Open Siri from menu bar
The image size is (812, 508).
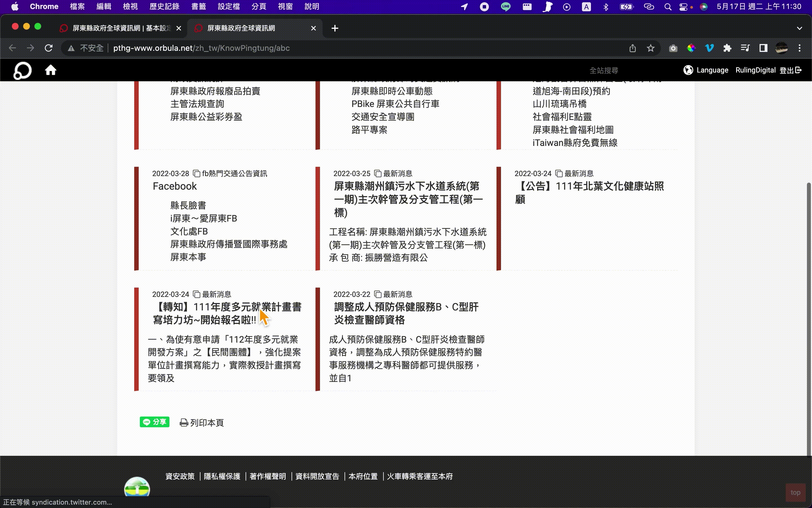click(x=704, y=7)
